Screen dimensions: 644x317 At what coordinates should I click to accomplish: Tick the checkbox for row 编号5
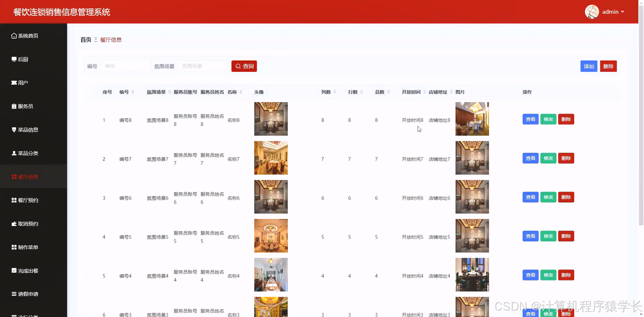point(89,237)
